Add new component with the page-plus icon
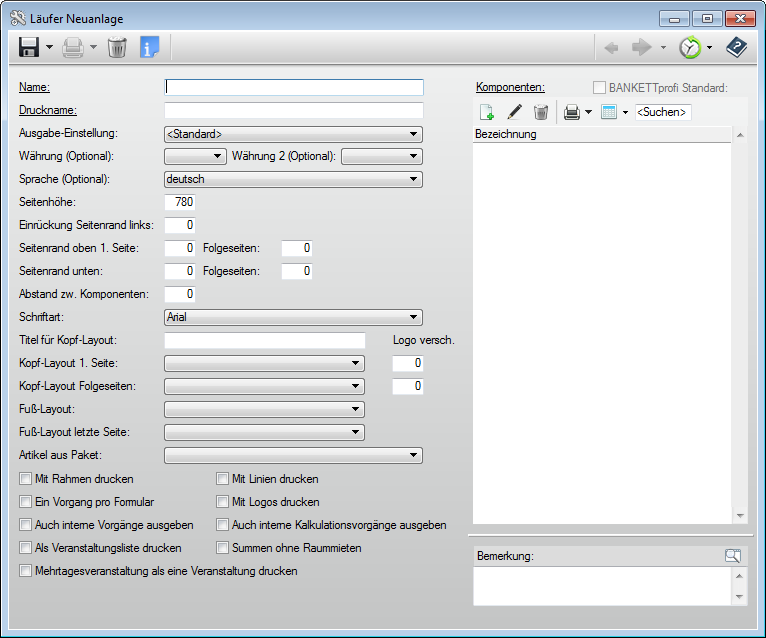The width and height of the screenshot is (766, 638). 487,113
